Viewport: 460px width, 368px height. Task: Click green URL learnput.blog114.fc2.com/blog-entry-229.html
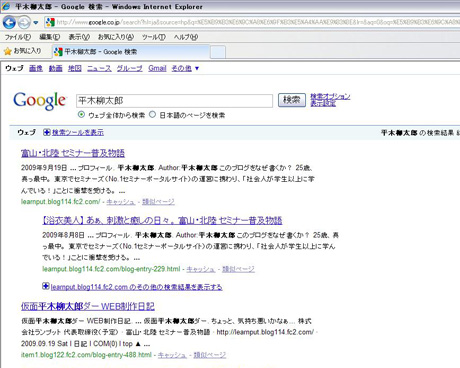111,269
